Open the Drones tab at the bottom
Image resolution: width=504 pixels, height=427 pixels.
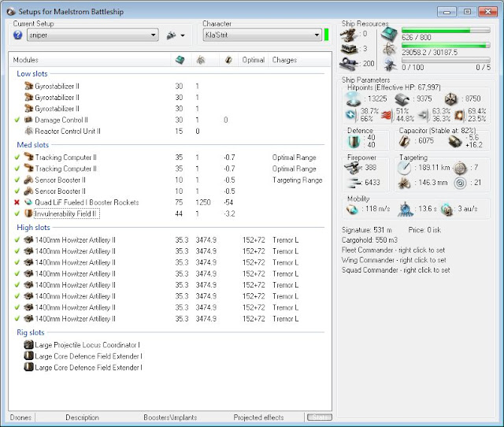coord(21,418)
